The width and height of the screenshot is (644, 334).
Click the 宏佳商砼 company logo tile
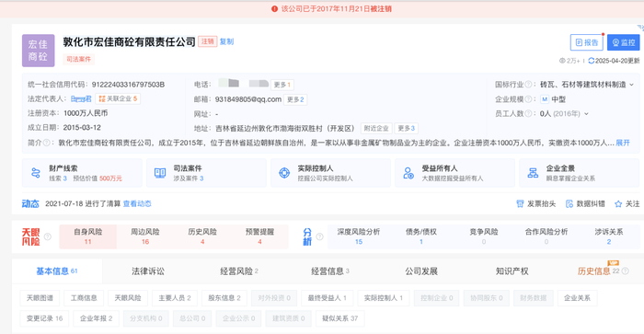tap(39, 51)
